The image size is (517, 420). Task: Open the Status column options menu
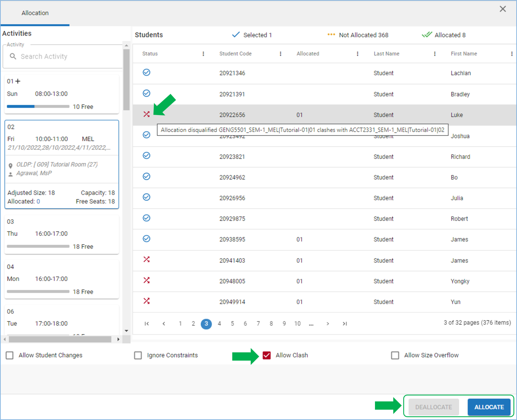click(x=203, y=53)
